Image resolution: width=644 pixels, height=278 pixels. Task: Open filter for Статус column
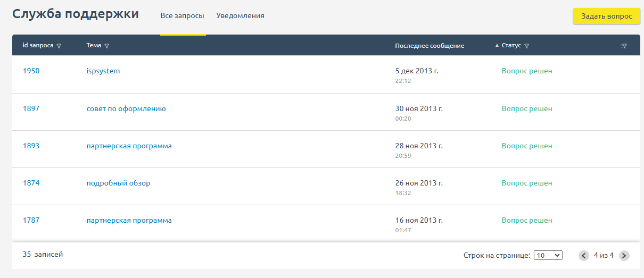pyautogui.click(x=526, y=46)
